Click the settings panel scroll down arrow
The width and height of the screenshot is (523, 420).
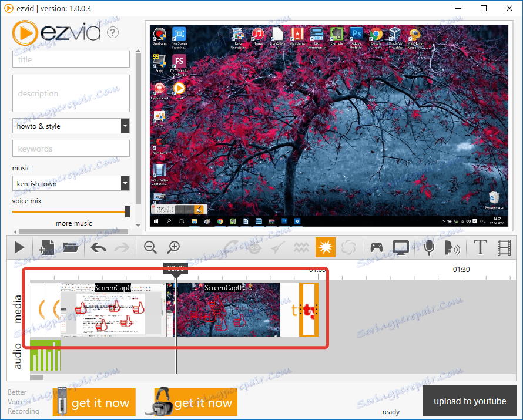pos(139,226)
